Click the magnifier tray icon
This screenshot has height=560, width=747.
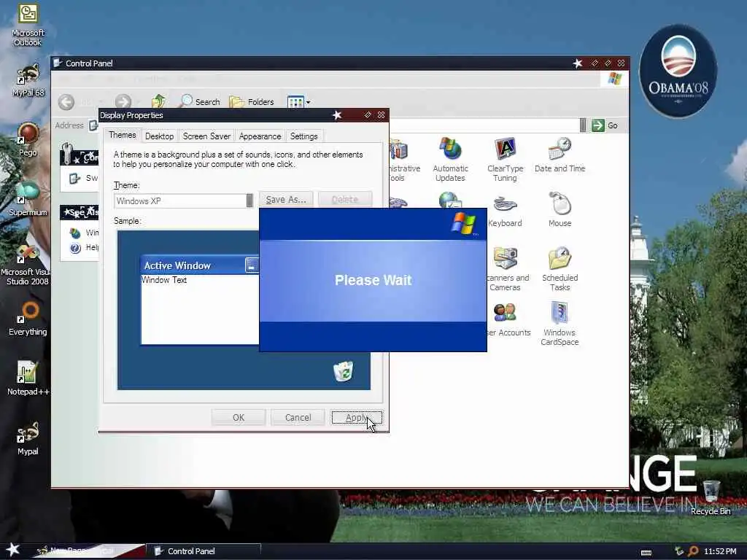[694, 551]
